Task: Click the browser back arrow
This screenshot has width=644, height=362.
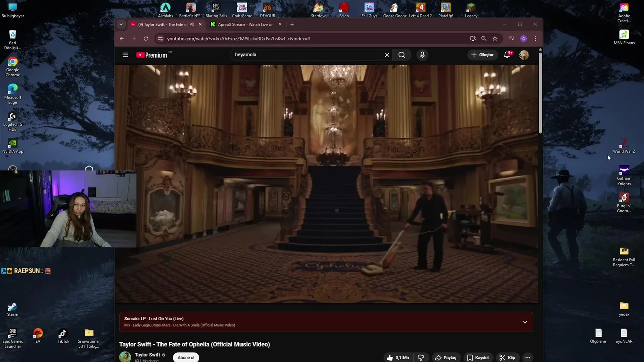Action: 122,39
